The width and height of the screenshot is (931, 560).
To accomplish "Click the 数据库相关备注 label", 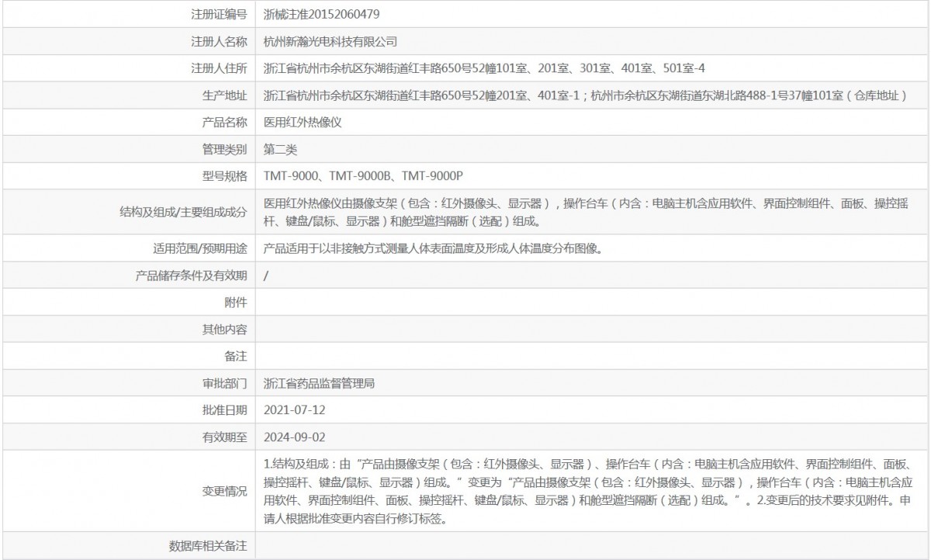I will tap(208, 546).
